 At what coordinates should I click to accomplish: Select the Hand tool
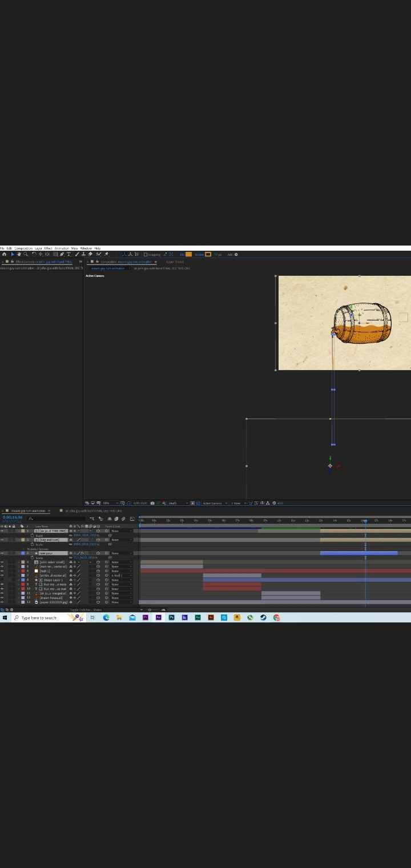(19, 254)
